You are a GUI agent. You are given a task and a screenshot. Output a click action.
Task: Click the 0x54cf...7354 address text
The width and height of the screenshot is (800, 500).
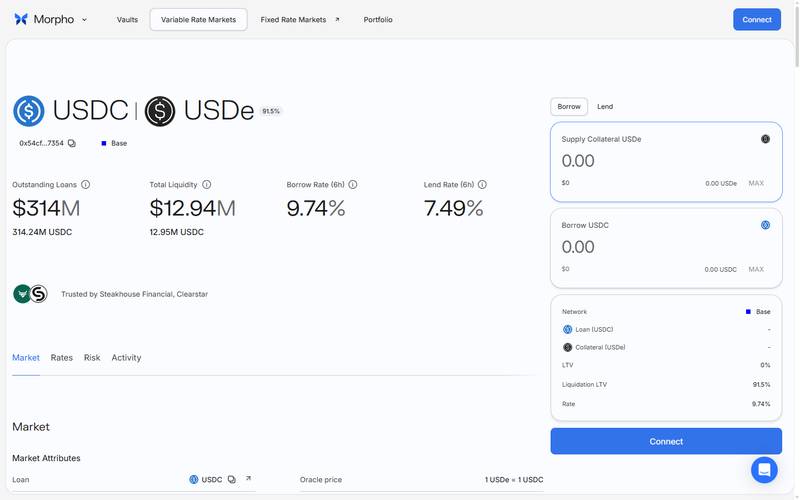pyautogui.click(x=41, y=143)
